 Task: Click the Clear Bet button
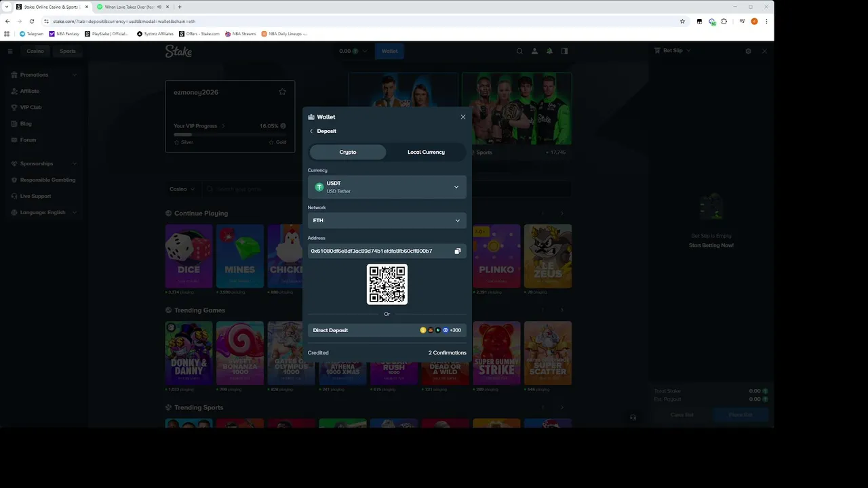coord(682,415)
